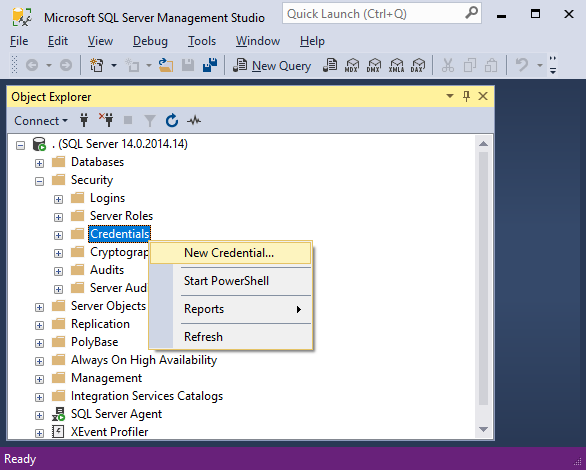Open Analysis Services XMLA Query icon

(x=396, y=65)
